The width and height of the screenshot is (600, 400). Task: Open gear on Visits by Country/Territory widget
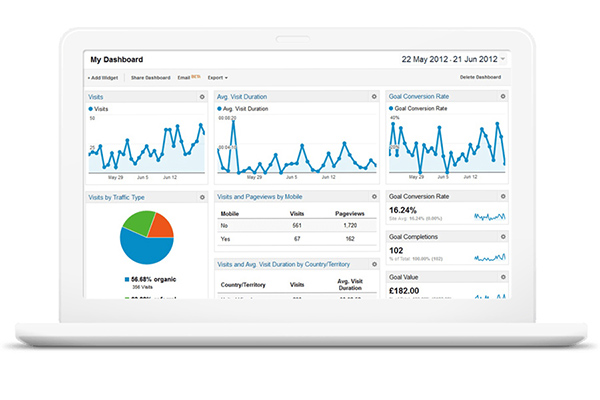[x=374, y=264]
